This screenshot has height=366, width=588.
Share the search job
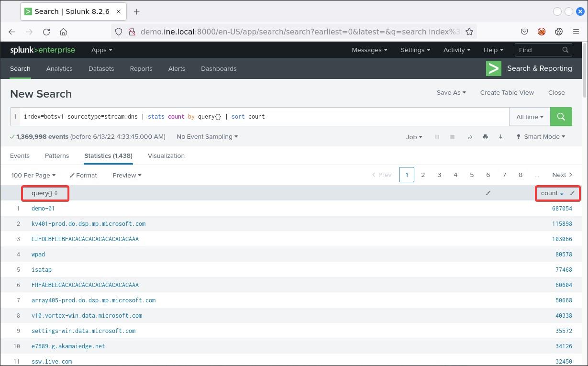tap(470, 137)
